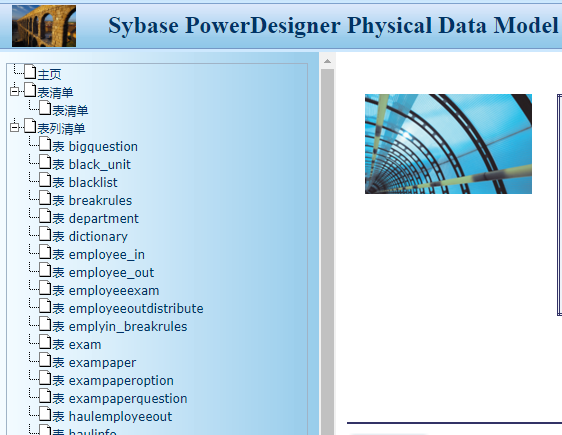Click the scrollbar up arrow of tree panel

(x=327, y=61)
